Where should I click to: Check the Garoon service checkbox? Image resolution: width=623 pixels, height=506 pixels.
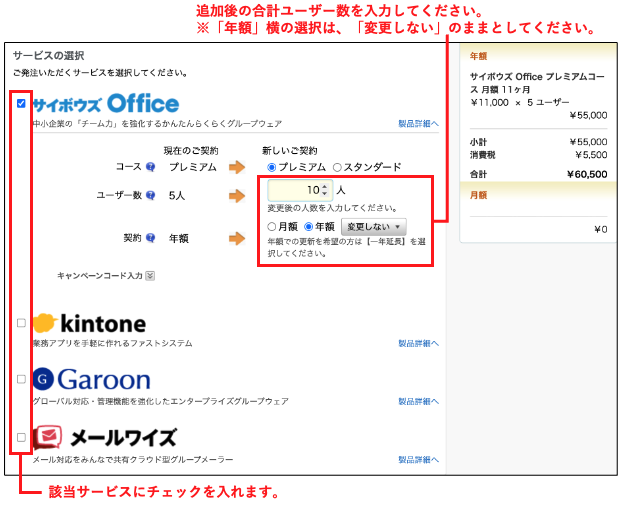(x=22, y=379)
